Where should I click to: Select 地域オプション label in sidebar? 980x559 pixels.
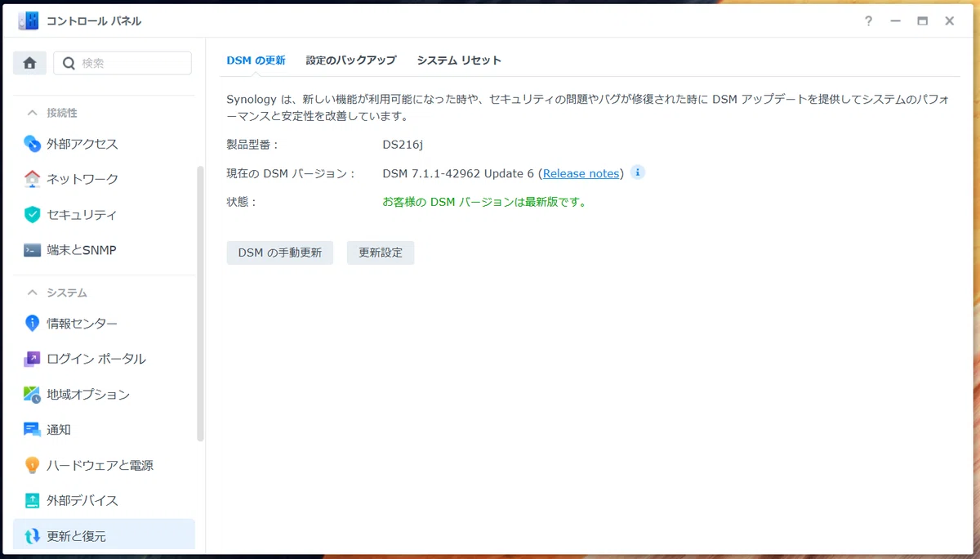pyautogui.click(x=88, y=395)
